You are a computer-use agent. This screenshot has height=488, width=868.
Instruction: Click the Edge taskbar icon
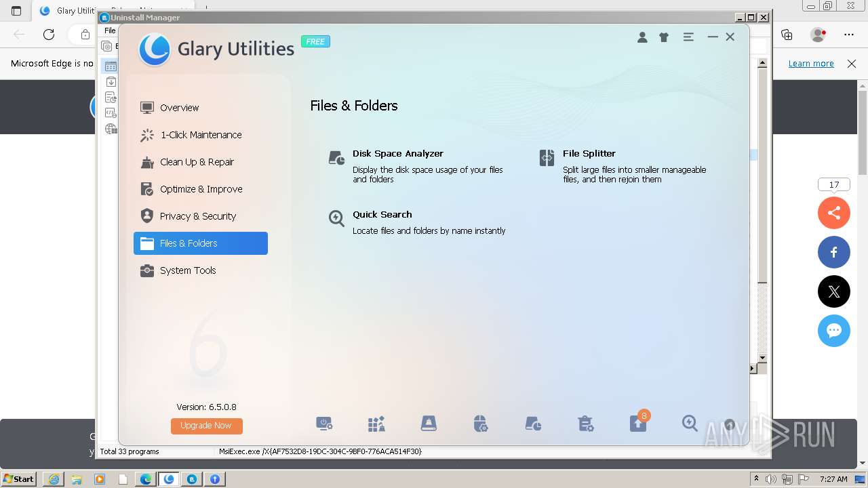pos(146,479)
